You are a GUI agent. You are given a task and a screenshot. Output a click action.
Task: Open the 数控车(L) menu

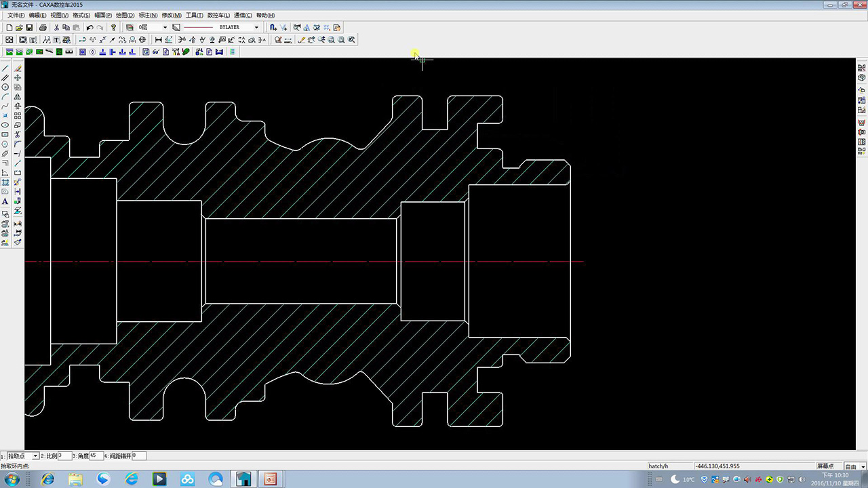[x=218, y=15]
